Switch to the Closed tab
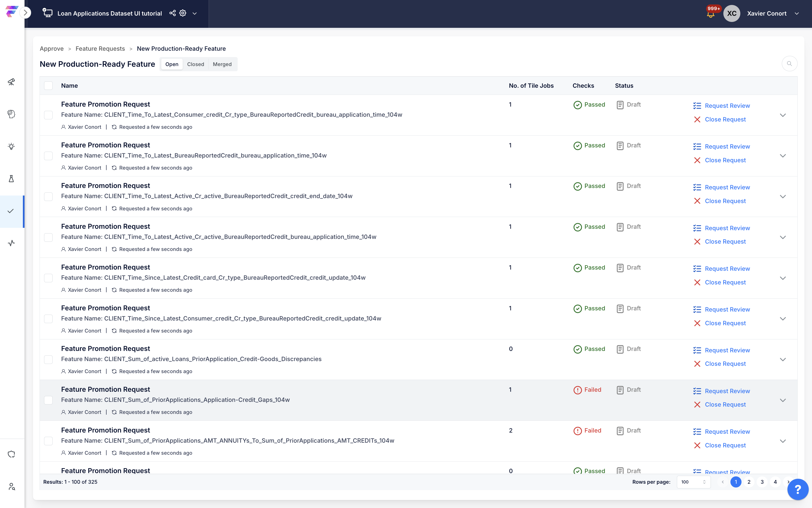Viewport: 812px width, 508px height. coord(195,64)
